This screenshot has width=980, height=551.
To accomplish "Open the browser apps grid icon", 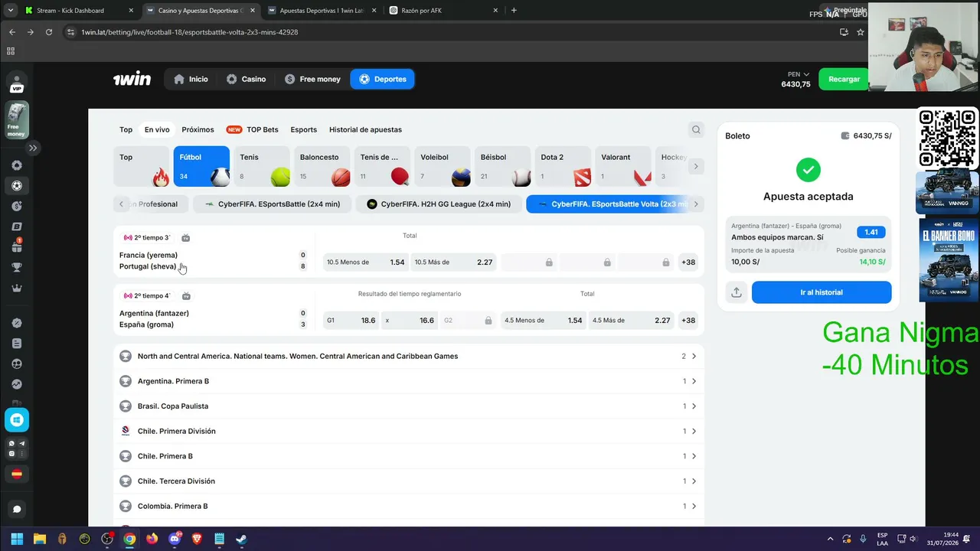I will click(x=11, y=51).
